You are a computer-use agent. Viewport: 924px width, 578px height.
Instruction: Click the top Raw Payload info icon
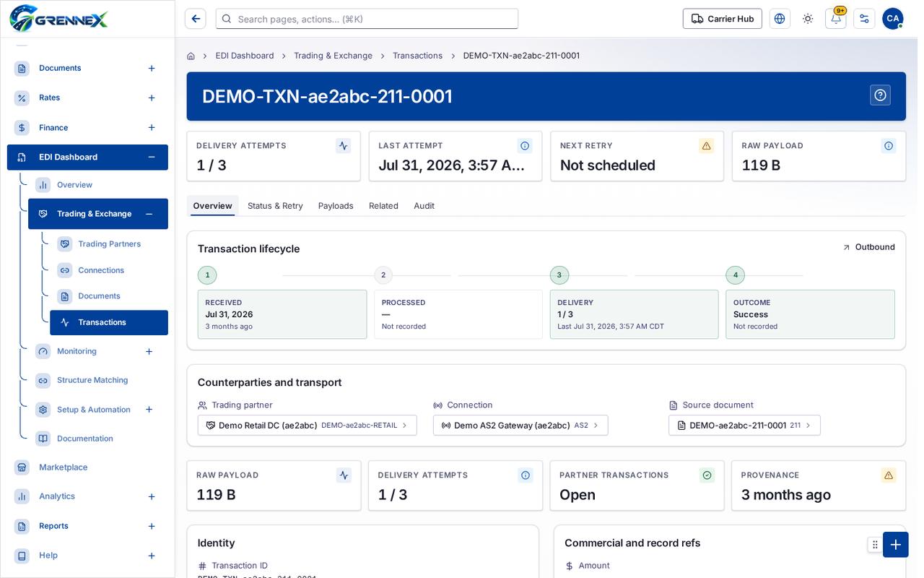[889, 146]
